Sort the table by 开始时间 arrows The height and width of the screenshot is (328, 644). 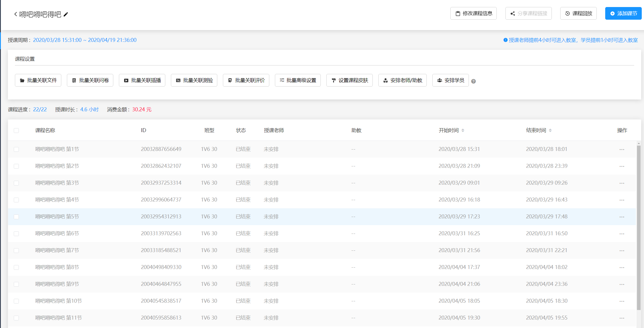point(463,130)
